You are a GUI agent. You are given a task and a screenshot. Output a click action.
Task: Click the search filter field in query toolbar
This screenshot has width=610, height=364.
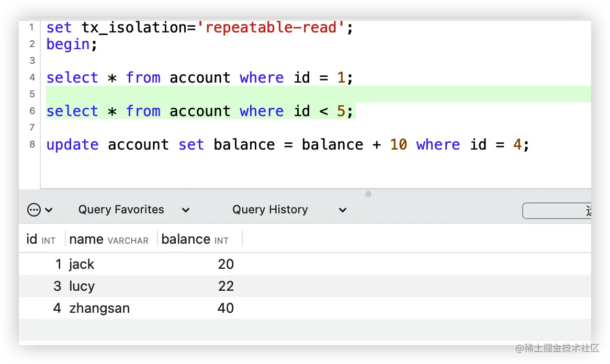557,211
